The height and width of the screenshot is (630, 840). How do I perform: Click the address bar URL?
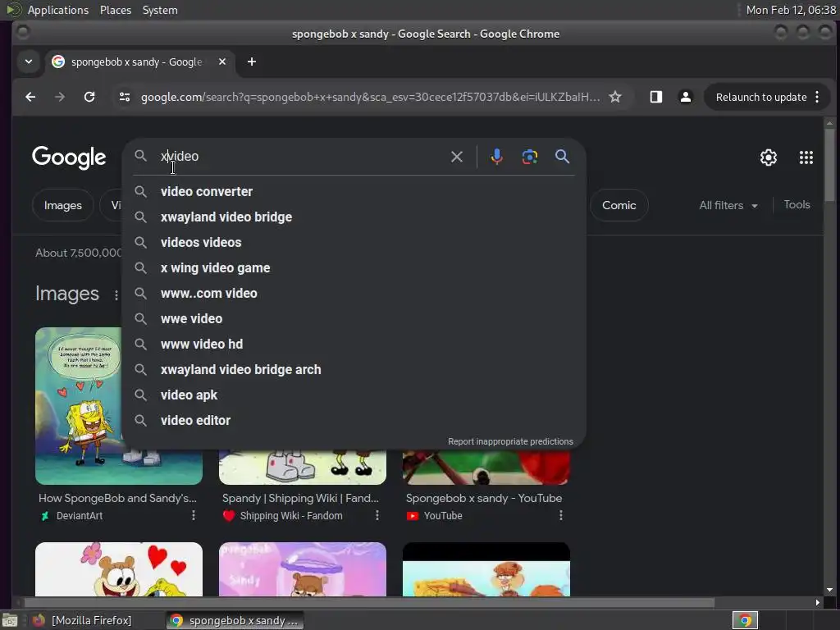(370, 97)
